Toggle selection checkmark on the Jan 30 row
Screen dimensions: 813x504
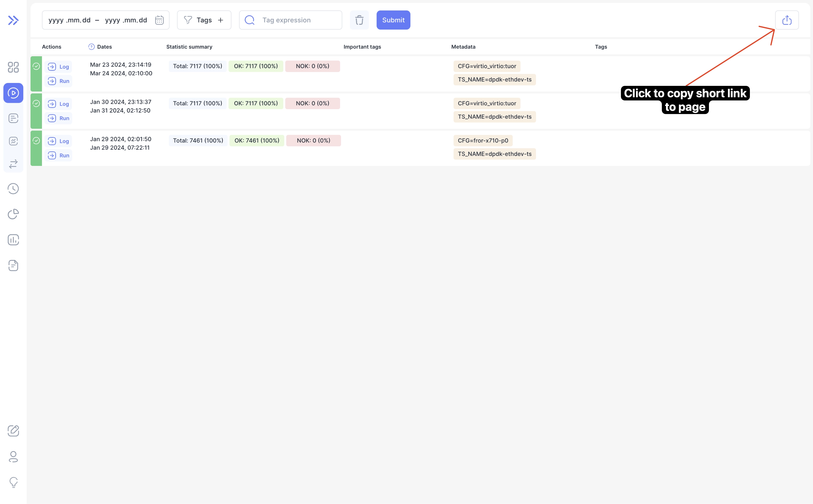36,103
